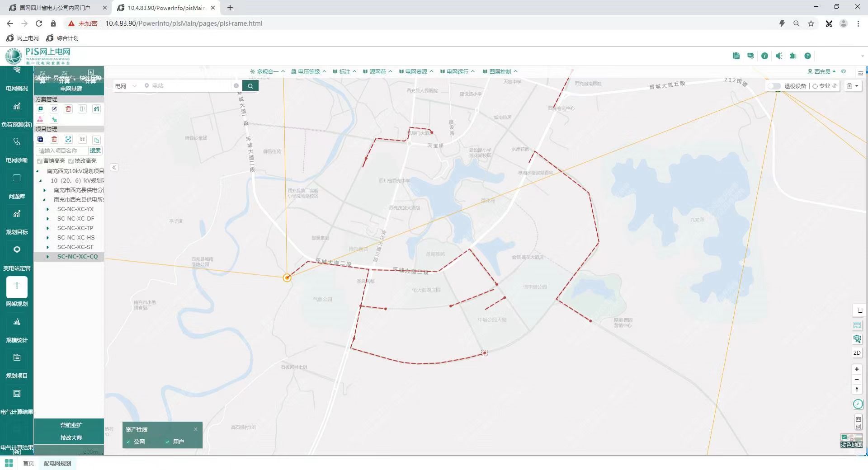Viewport: 868px width, 470px height.
Task: Expand the SC-NC-XC-TP tree node
Action: (x=47, y=228)
